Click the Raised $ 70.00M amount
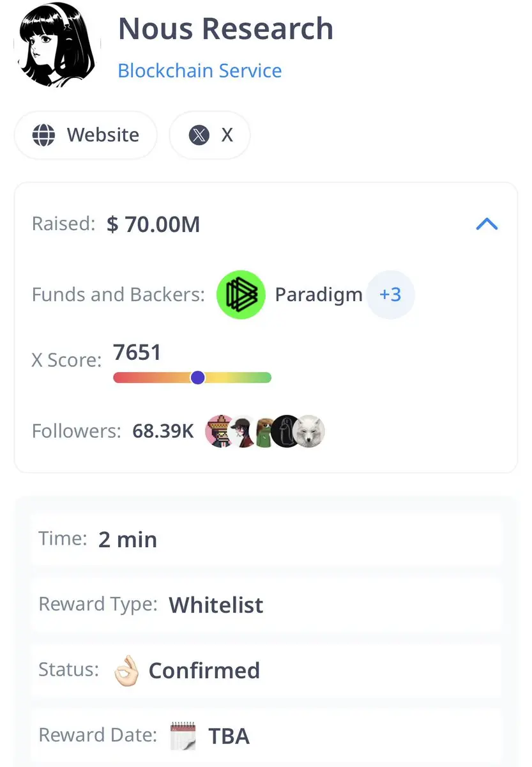This screenshot has height=767, width=532. (x=153, y=224)
